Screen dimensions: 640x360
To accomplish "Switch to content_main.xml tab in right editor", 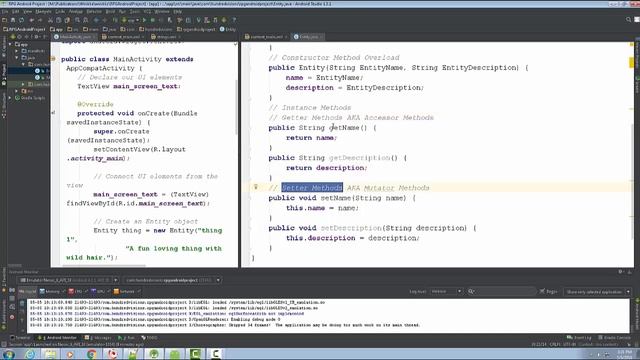I will 266,37.
